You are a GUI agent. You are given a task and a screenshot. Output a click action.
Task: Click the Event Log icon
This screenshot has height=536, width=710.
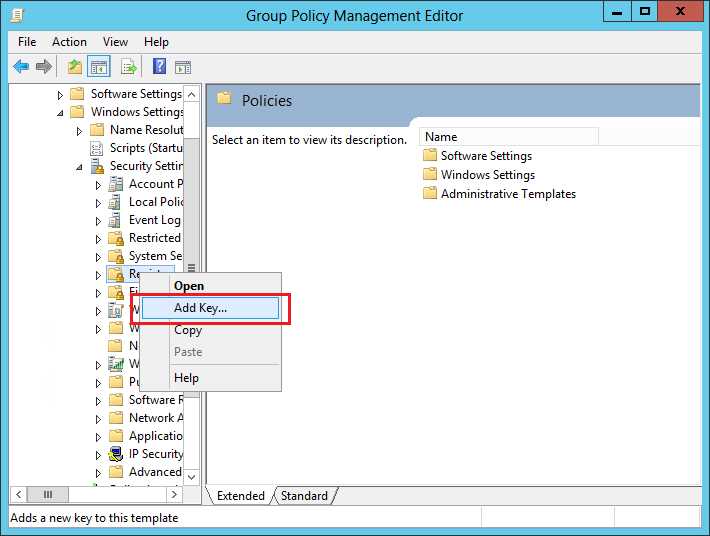pyautogui.click(x=115, y=220)
